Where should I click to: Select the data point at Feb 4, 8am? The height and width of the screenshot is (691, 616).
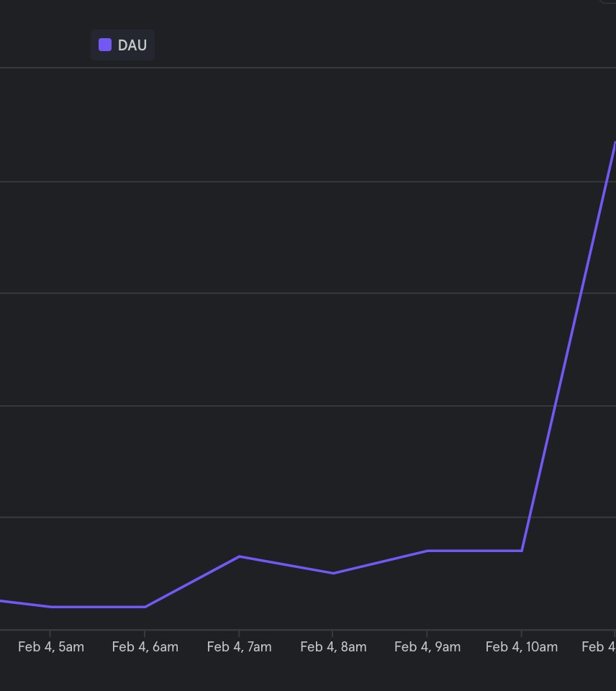pos(333,573)
